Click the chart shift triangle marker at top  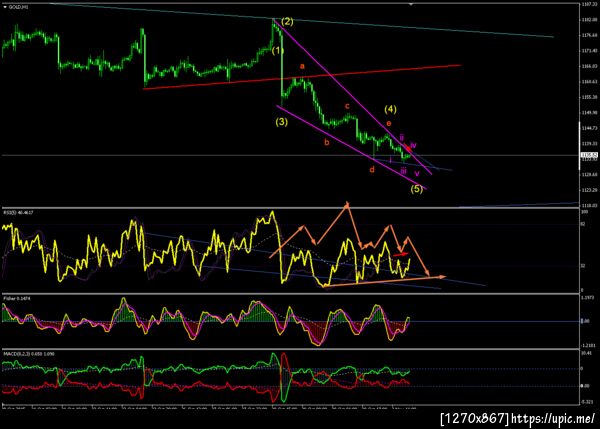[411, 4]
